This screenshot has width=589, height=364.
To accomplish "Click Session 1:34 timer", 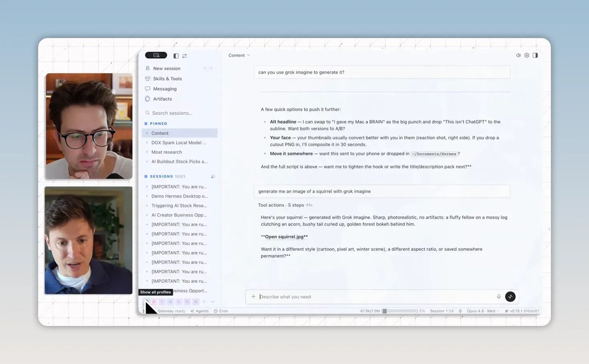I will click(442, 311).
